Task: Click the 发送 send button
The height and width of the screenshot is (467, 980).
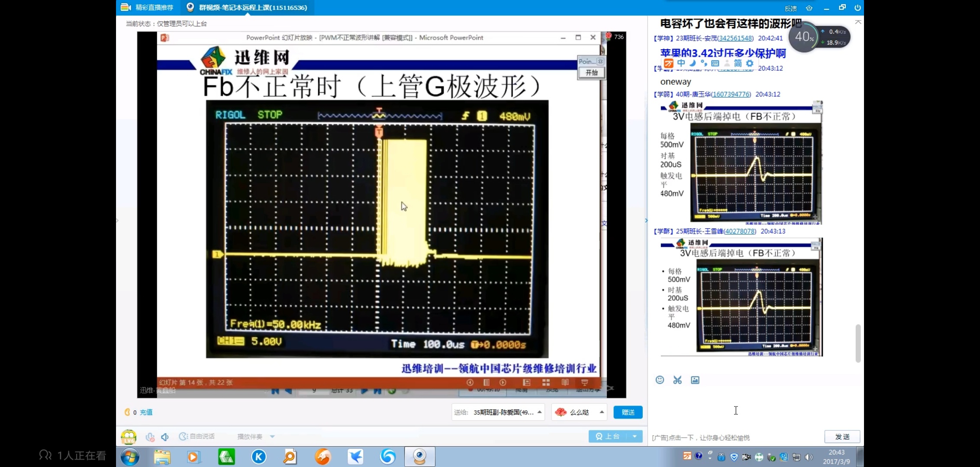Action: 842,437
